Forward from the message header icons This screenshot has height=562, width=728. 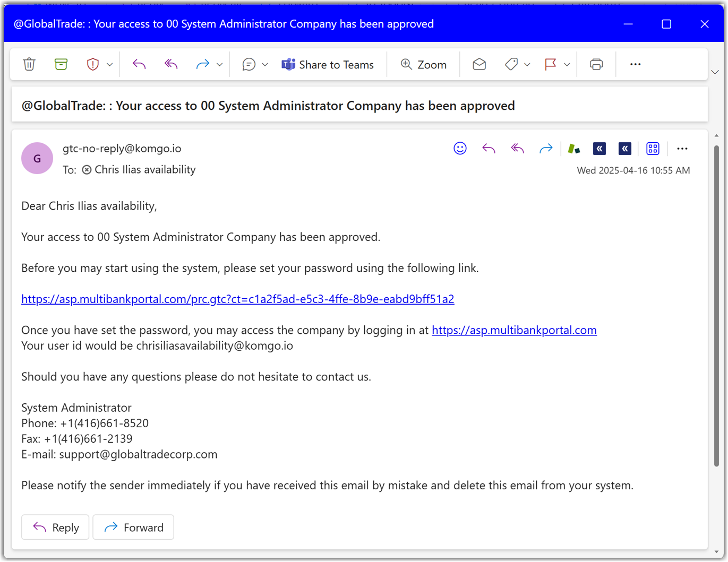click(546, 149)
